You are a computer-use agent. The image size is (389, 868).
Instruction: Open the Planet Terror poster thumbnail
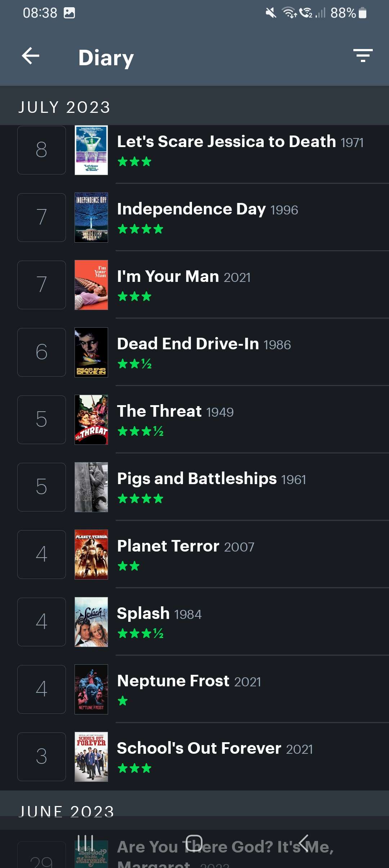tap(91, 554)
